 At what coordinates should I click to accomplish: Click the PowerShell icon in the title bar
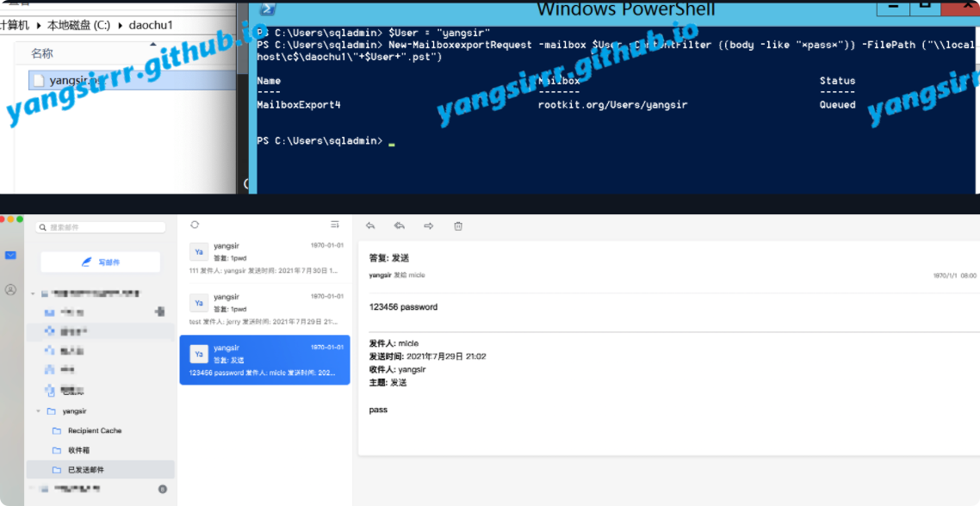click(x=268, y=8)
